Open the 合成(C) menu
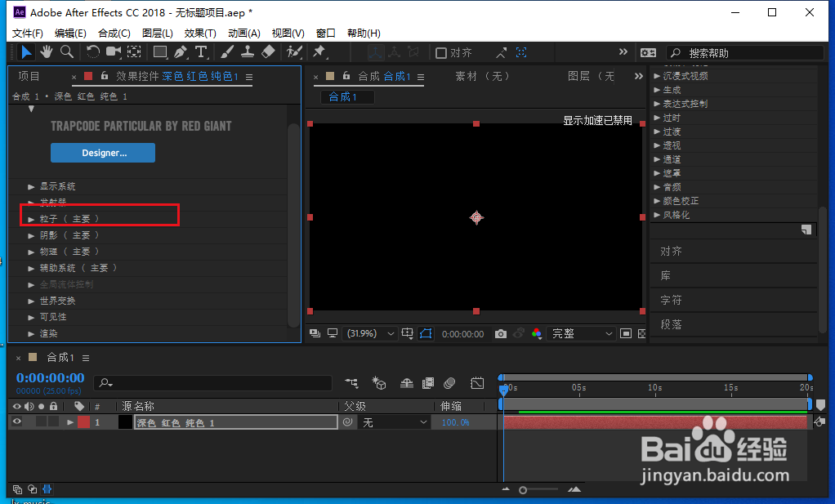The width and height of the screenshot is (835, 504). pos(114,33)
